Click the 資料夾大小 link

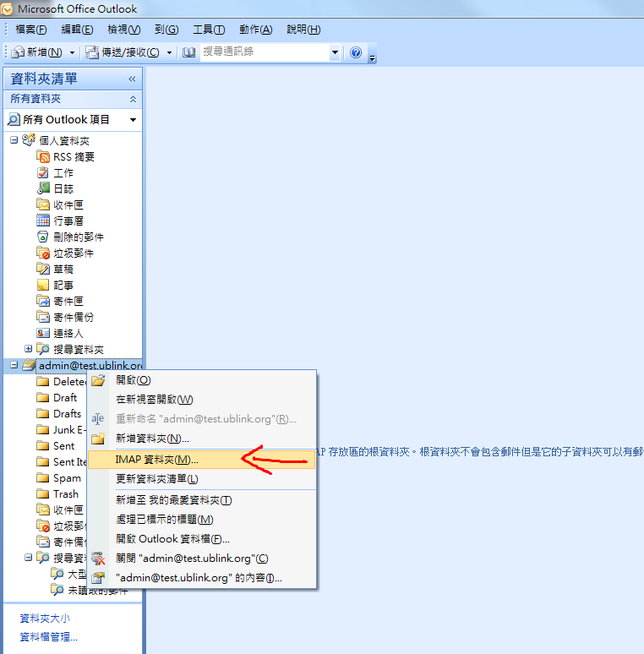pyautogui.click(x=45, y=619)
